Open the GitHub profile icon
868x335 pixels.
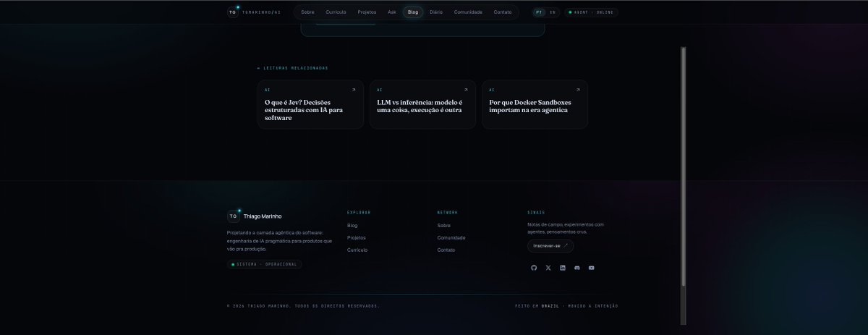click(x=534, y=268)
